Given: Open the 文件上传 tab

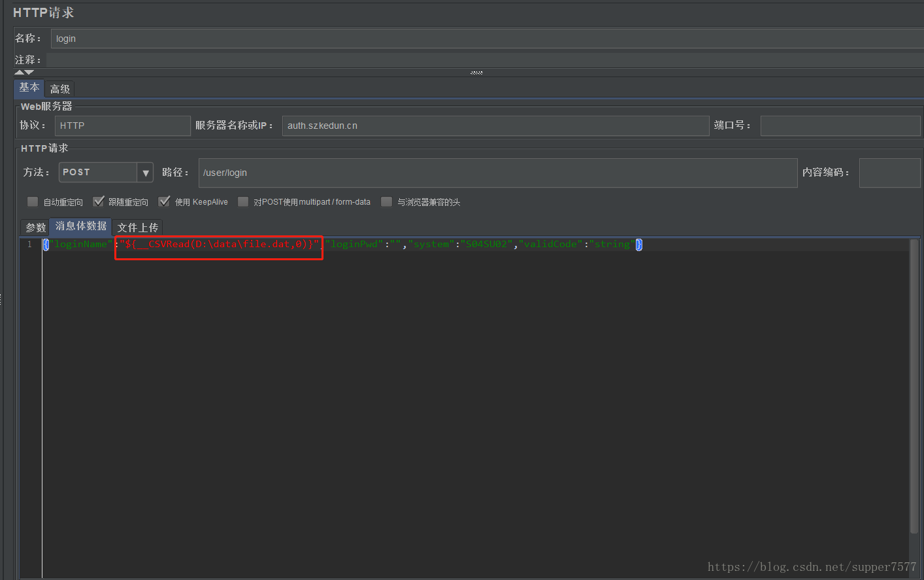Looking at the screenshot, I should tap(138, 228).
